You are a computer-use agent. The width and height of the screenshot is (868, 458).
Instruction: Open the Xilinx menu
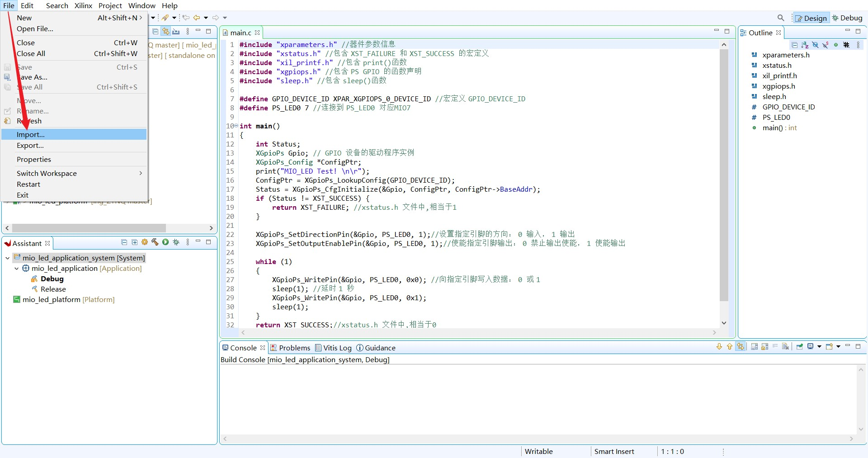point(83,5)
